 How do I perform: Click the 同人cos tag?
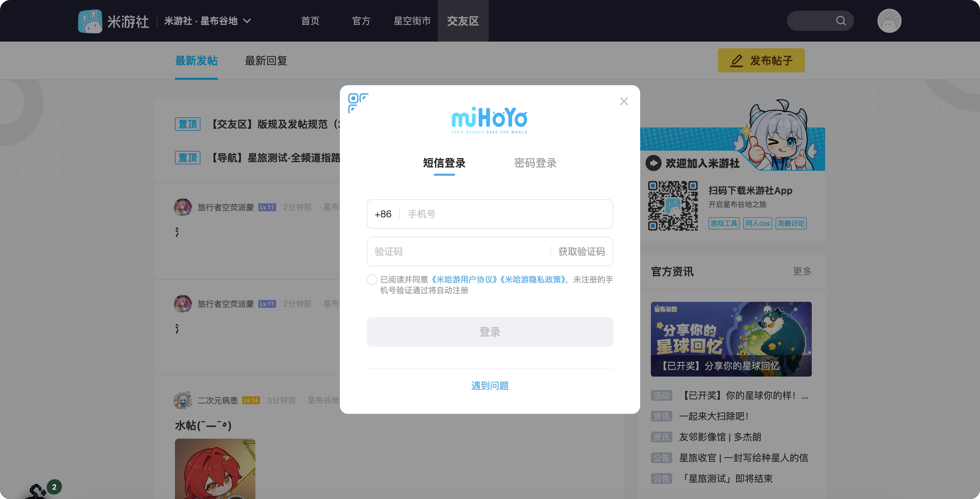click(x=757, y=223)
